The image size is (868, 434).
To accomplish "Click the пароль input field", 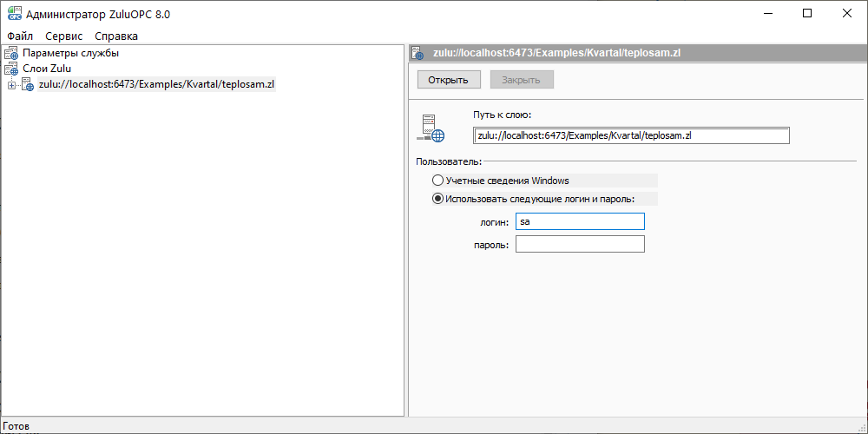I will click(x=580, y=244).
